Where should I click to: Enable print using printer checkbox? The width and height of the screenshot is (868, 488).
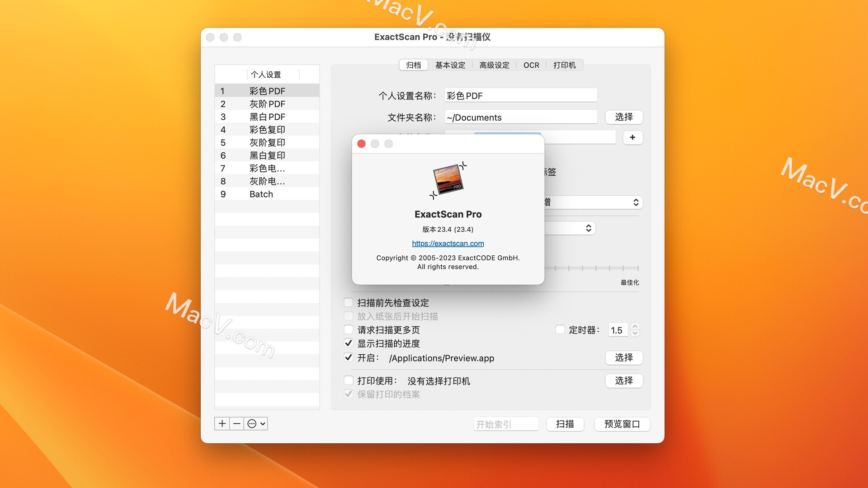pyautogui.click(x=349, y=380)
